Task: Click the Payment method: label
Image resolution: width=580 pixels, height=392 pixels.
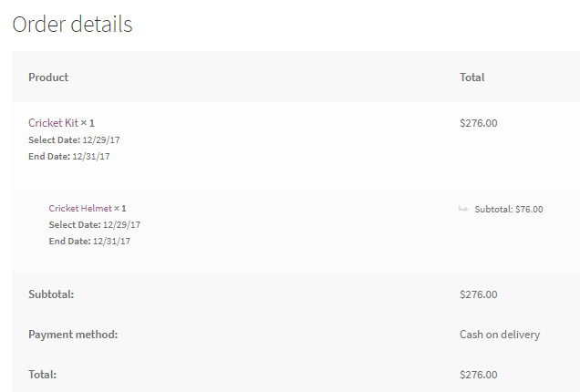Action: tap(73, 335)
